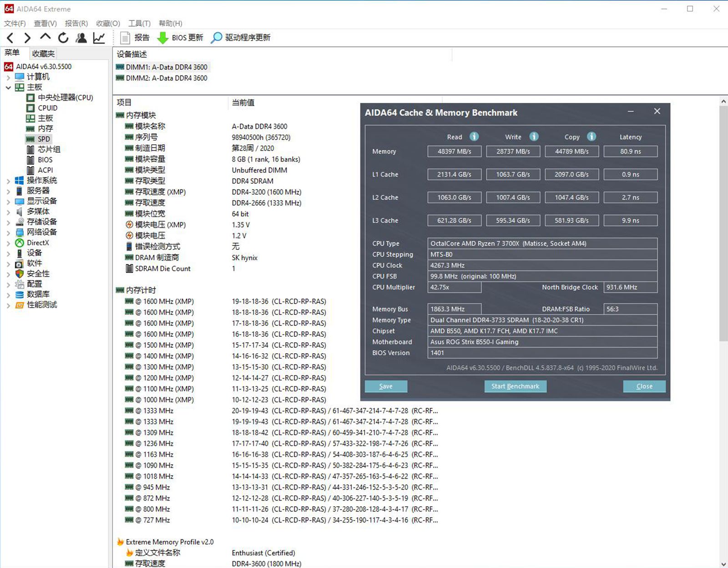Image resolution: width=728 pixels, height=568 pixels.
Task: Expand the 操作系统 tree node
Action: click(8, 181)
